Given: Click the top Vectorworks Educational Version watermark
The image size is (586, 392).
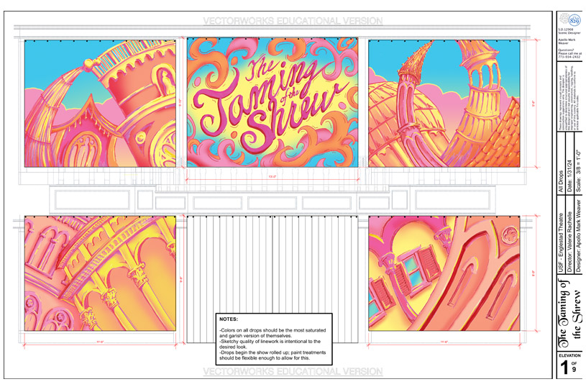Looking at the screenshot, I should pyautogui.click(x=273, y=21).
